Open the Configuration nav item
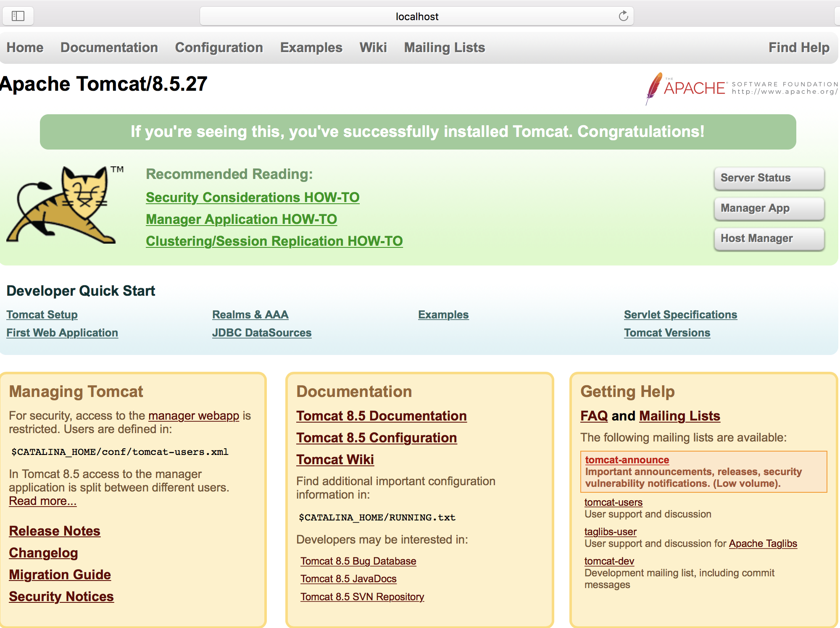840x628 pixels. [x=219, y=47]
